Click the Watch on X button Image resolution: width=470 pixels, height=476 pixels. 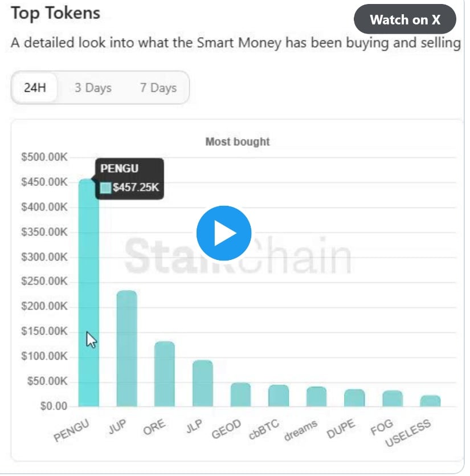[405, 19]
